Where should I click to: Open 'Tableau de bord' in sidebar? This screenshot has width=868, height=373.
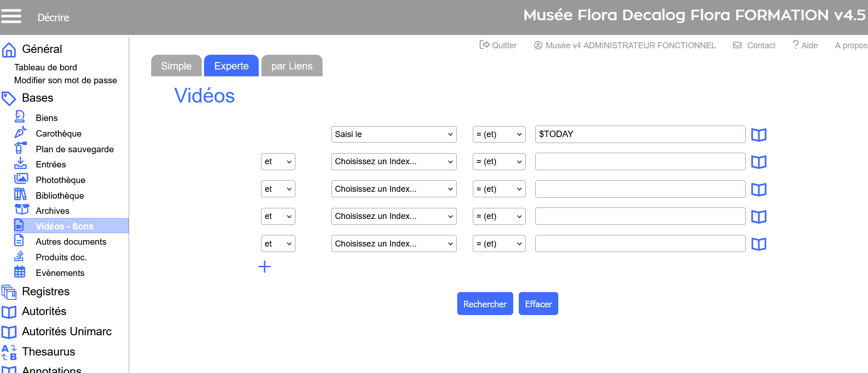45,67
